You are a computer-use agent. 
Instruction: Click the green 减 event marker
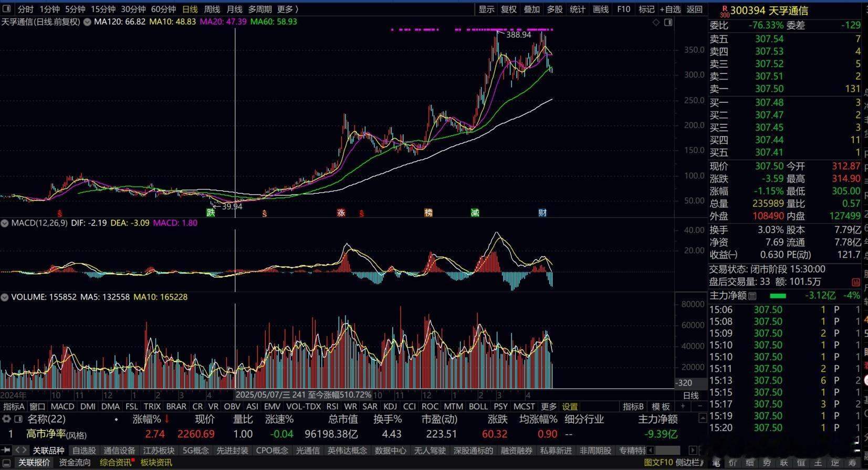[x=475, y=212]
